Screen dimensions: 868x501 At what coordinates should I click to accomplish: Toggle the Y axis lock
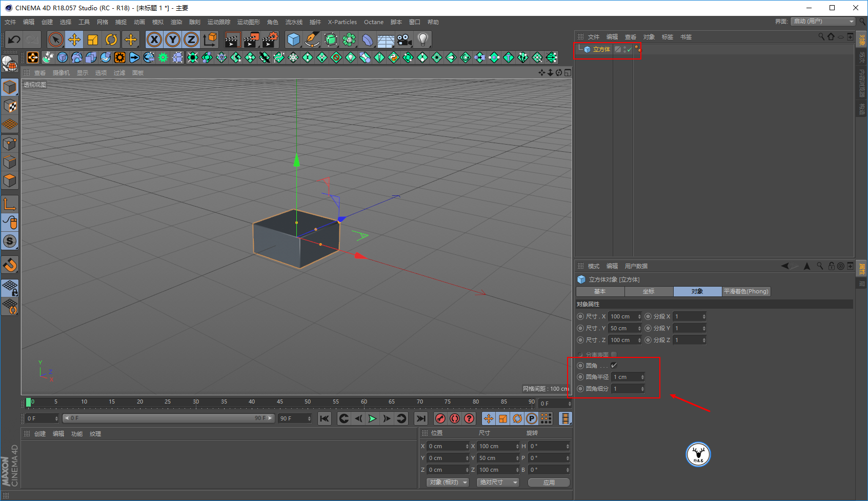pyautogui.click(x=173, y=39)
